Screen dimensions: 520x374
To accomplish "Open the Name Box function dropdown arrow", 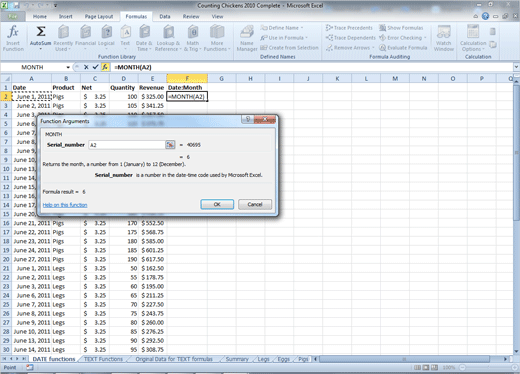I will coord(68,67).
